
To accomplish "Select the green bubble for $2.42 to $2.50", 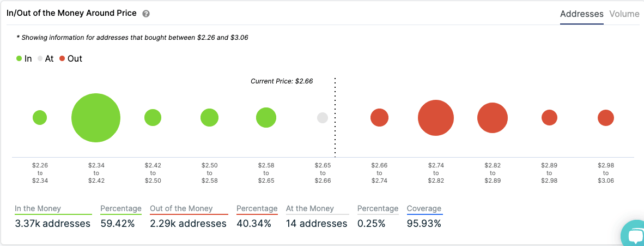I will [153, 118].
